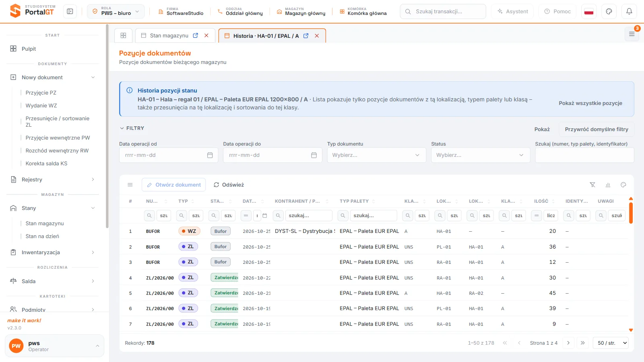Image resolution: width=644 pixels, height=362 pixels.
Task: Click Odśwież button
Action: pos(229,185)
